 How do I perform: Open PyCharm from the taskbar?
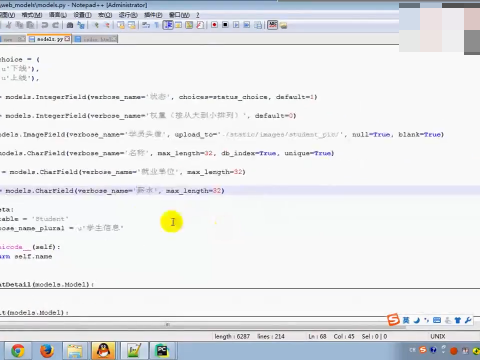coord(162,351)
